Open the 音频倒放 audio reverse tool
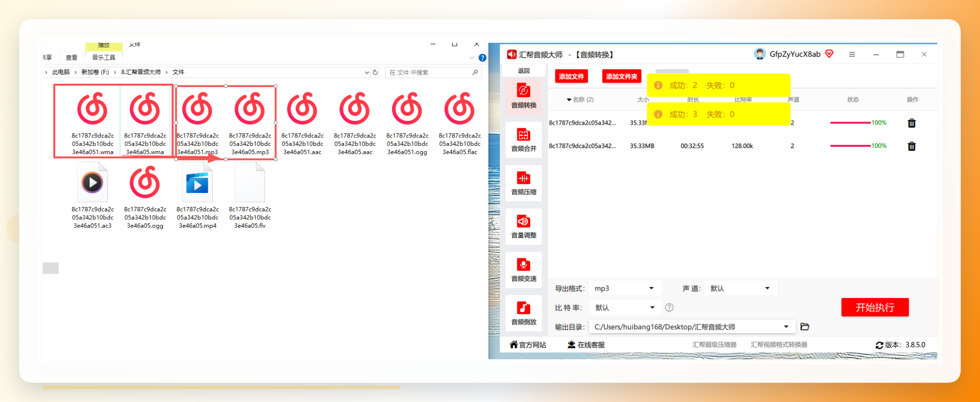This screenshot has width=980, height=402. (523, 313)
